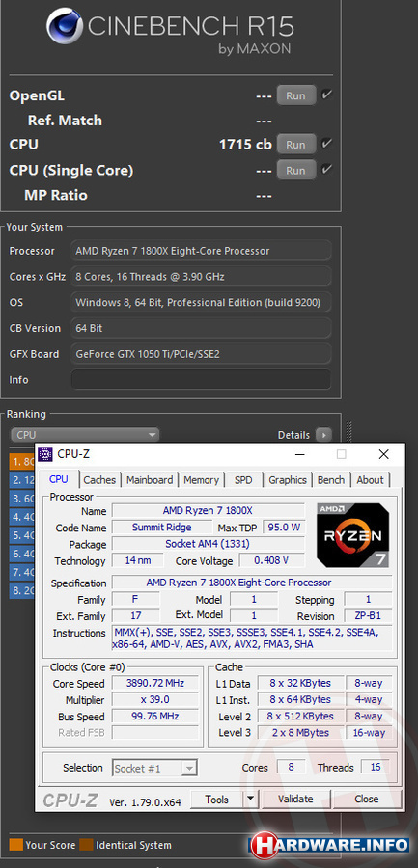Click the Tools button in CPU-Z
The height and width of the screenshot is (868, 418).
pos(217,800)
